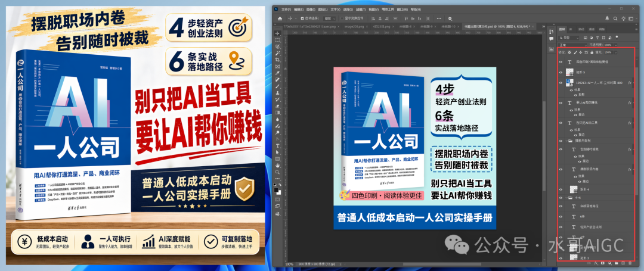Image resolution: width=644 pixels, height=271 pixels.
Task: Select the 轻资产创业法则 text layer
Action: tap(590, 227)
